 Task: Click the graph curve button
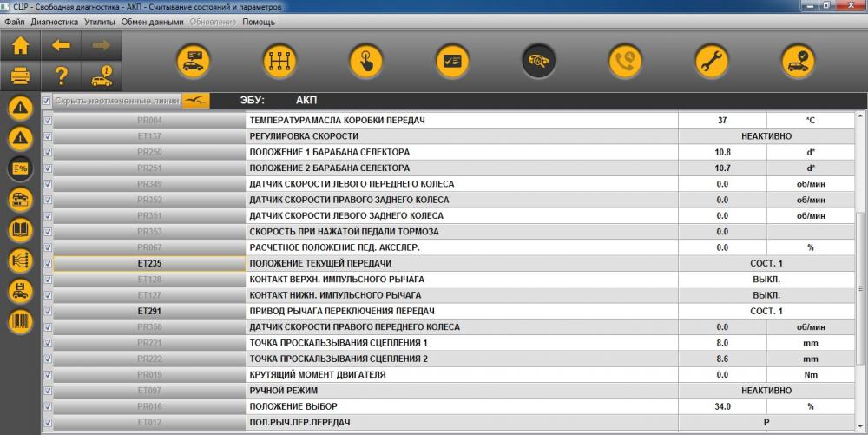[196, 100]
